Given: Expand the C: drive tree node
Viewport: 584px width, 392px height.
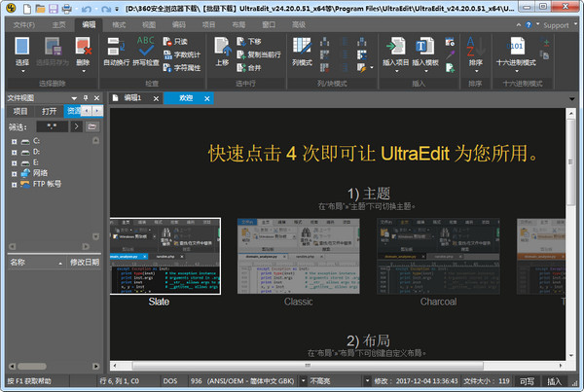Looking at the screenshot, I should 13,141.
